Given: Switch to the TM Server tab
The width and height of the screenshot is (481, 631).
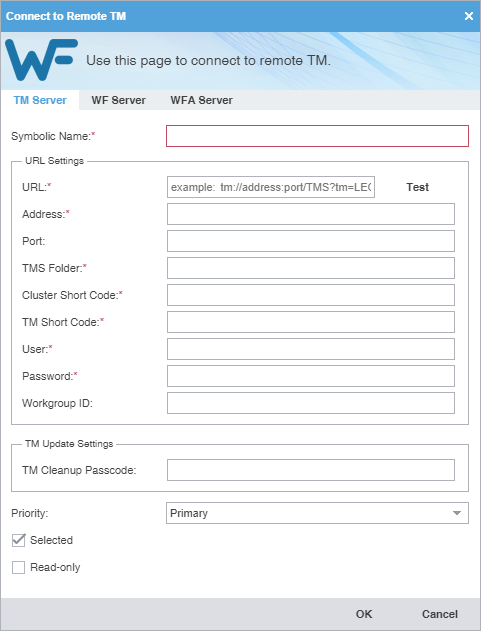Looking at the screenshot, I should 40,100.
